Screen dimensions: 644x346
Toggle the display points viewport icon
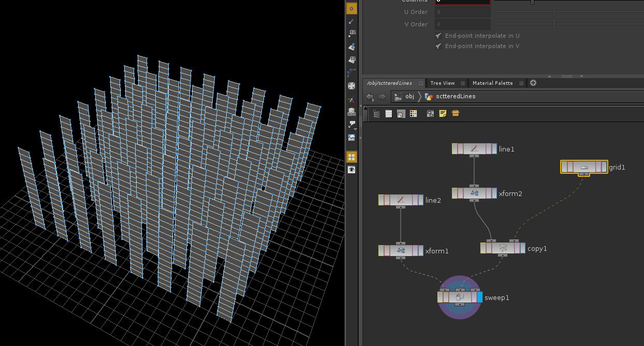pos(352,8)
